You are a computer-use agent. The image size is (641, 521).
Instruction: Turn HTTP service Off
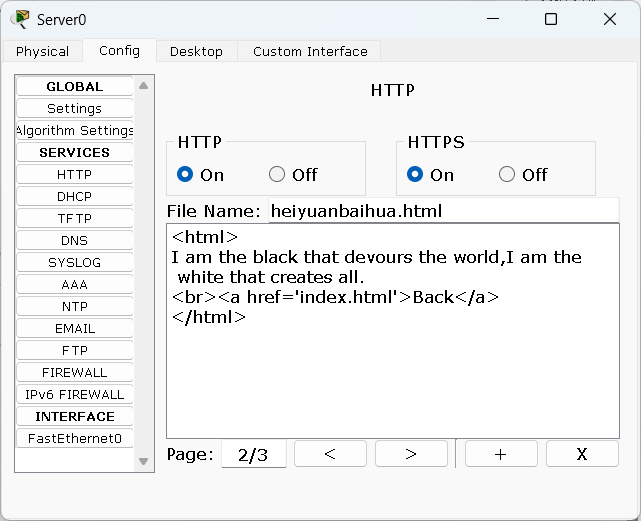coord(277,175)
